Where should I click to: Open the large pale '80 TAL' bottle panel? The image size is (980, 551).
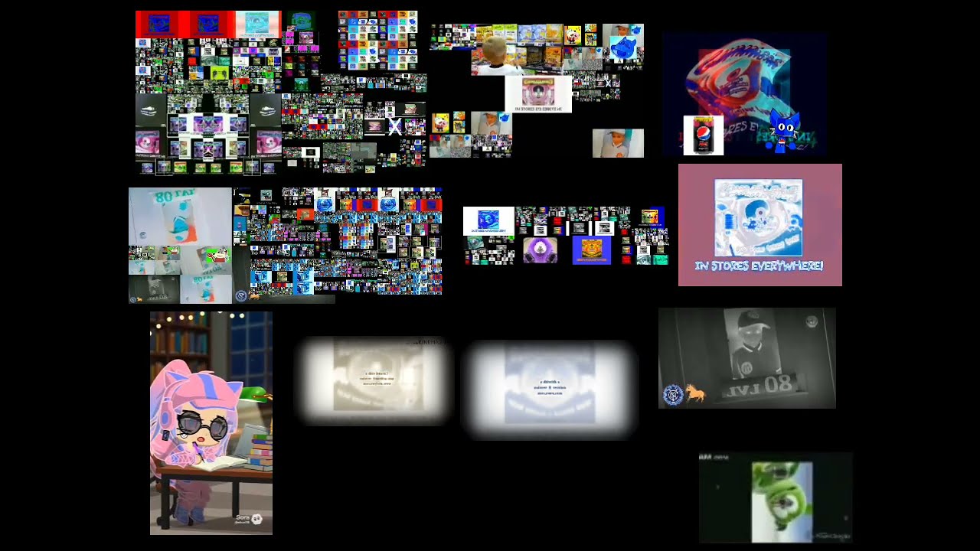(180, 217)
